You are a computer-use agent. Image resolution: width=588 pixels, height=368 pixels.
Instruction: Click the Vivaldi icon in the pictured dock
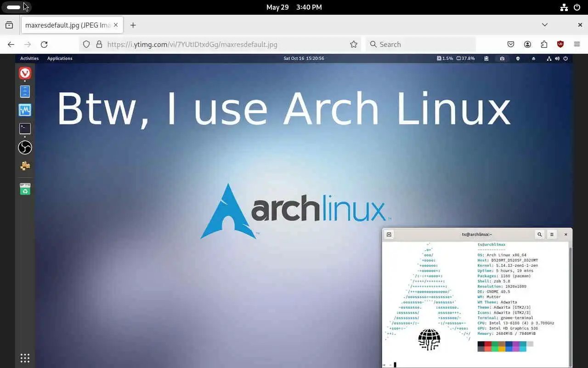pyautogui.click(x=25, y=73)
